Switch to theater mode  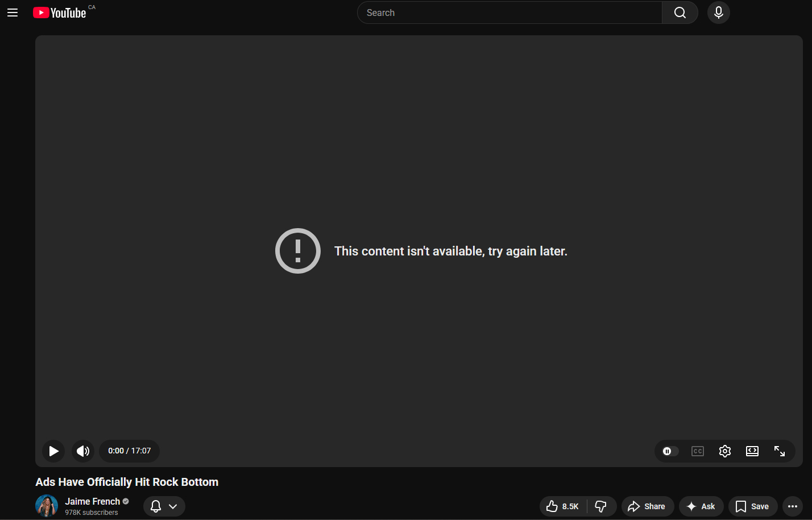click(x=752, y=451)
